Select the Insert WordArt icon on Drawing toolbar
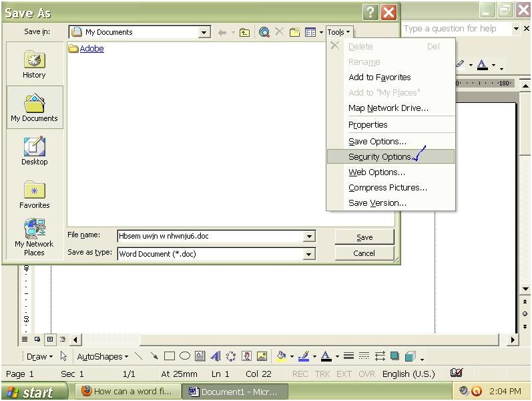The image size is (532, 401). [216, 356]
